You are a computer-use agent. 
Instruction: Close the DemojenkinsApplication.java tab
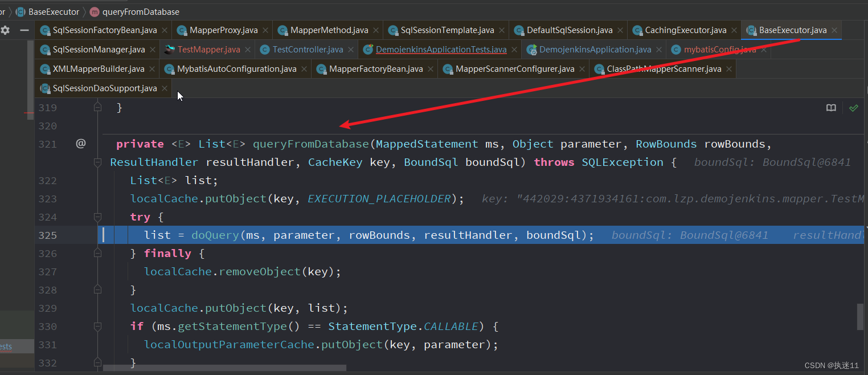pyautogui.click(x=659, y=50)
